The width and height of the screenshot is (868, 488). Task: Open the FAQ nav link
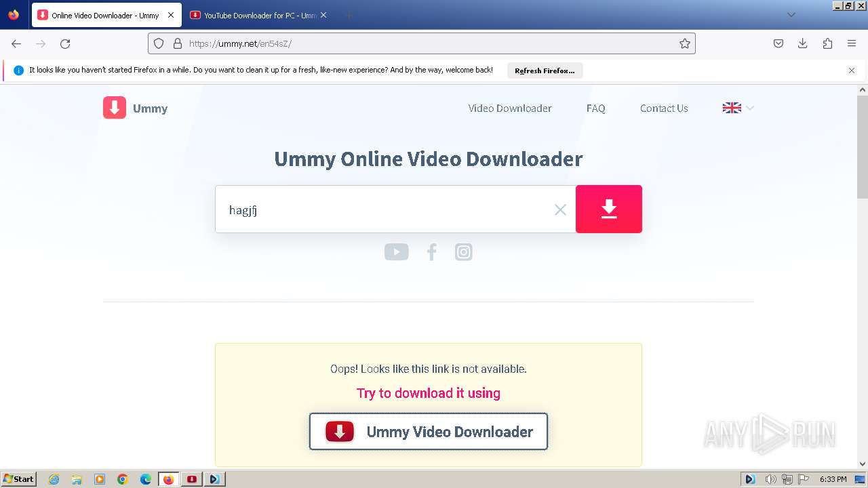point(595,108)
